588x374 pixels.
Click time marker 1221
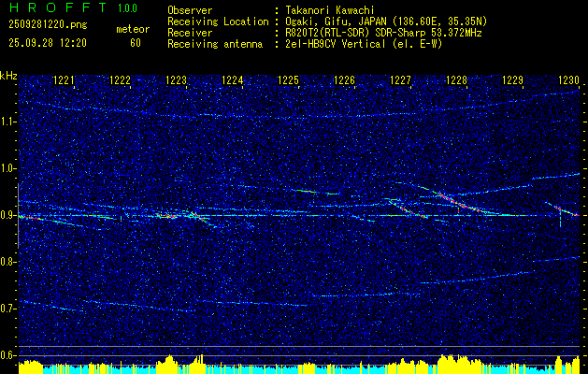click(x=65, y=79)
